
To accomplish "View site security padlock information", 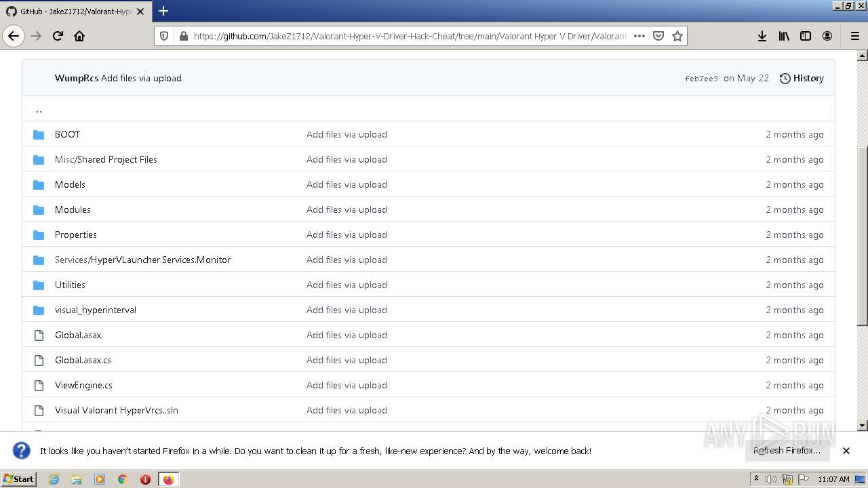I will pos(182,36).
